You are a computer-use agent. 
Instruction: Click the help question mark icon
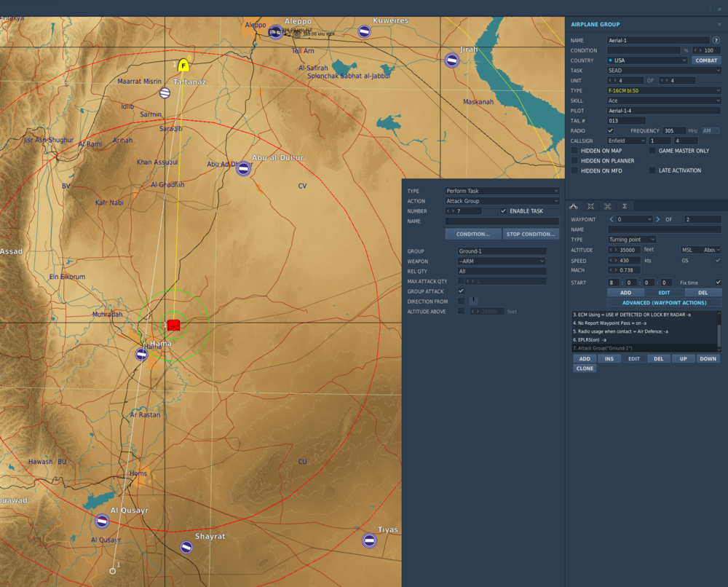tap(716, 41)
